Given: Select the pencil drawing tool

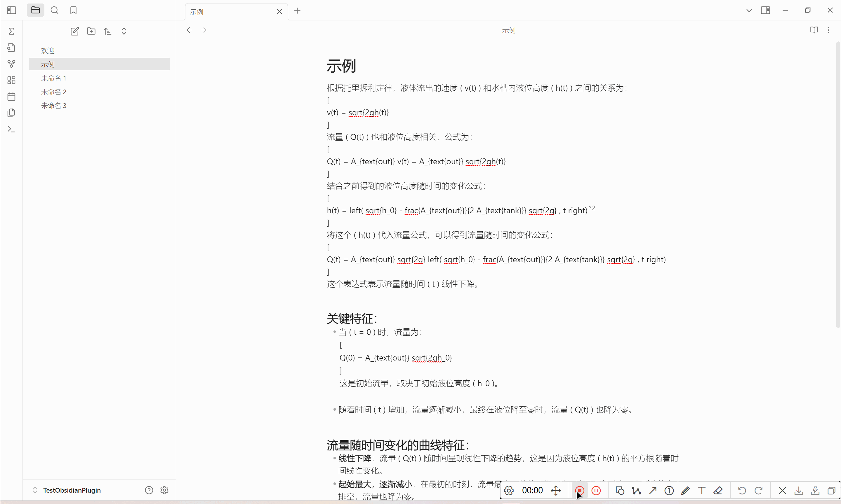Looking at the screenshot, I should pyautogui.click(x=685, y=490).
